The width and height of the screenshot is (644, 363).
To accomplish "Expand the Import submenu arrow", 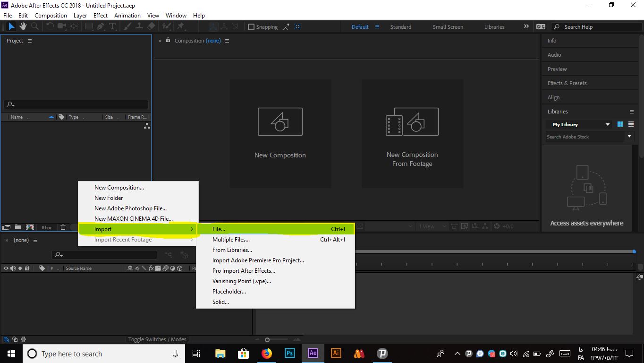I will [x=192, y=229].
